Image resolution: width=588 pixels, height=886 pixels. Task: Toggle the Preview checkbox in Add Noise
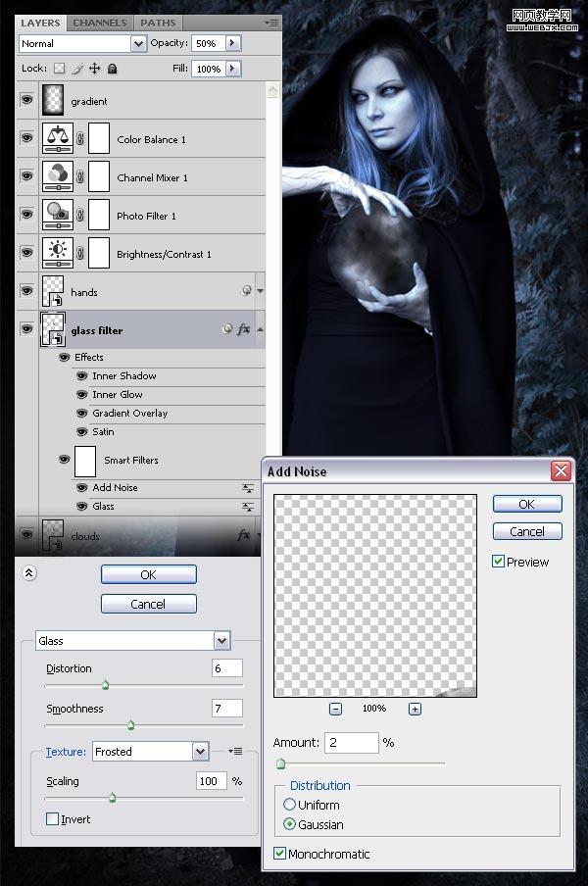[x=498, y=561]
